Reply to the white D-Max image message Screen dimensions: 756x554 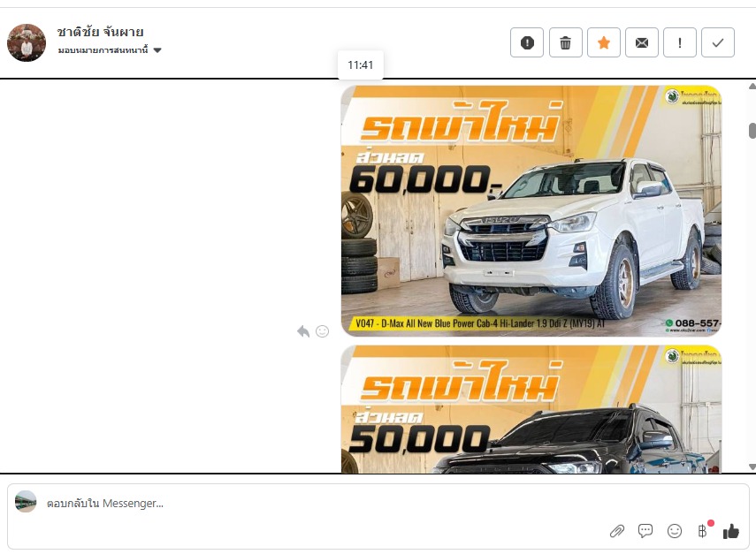coord(303,331)
